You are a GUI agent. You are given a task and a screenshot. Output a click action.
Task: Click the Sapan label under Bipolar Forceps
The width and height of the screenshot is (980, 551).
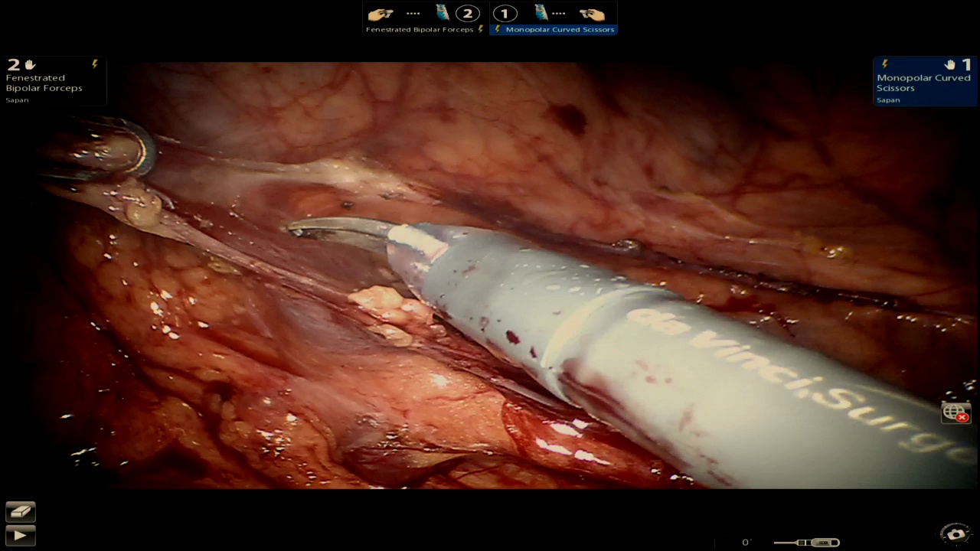[x=17, y=100]
